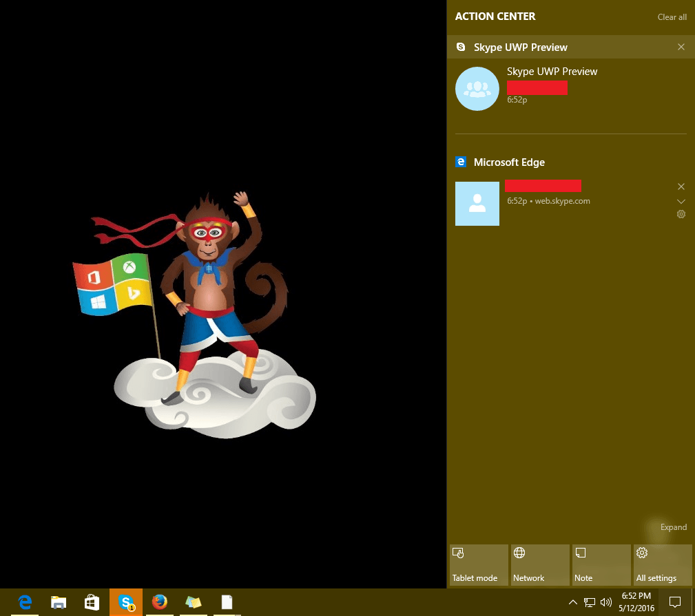The width and height of the screenshot is (695, 616).
Task: Open File Explorer from the taskbar
Action: point(59,602)
